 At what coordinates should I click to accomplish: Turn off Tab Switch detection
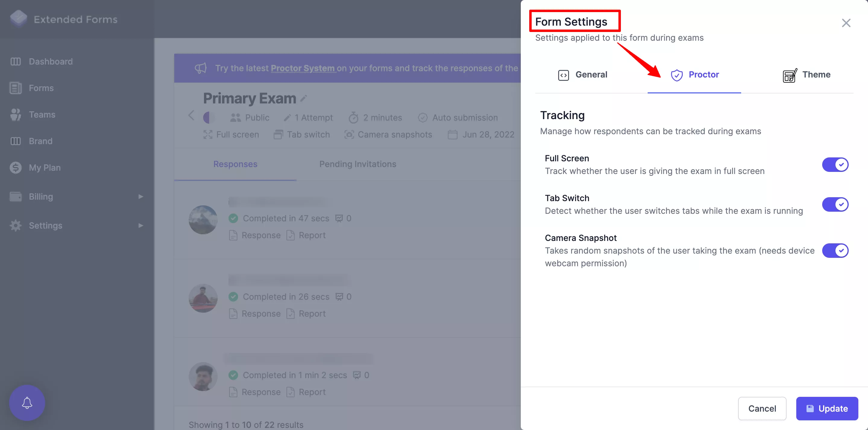[x=835, y=204]
